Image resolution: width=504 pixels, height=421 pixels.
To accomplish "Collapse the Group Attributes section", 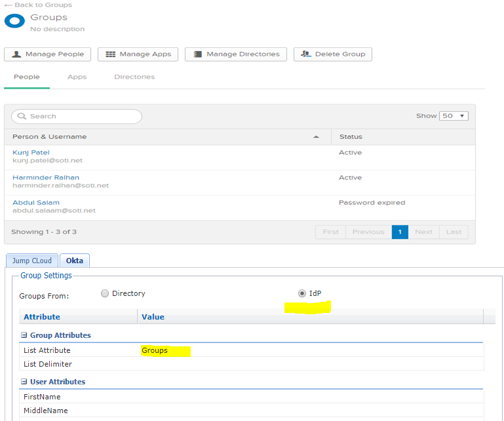I will 24,335.
